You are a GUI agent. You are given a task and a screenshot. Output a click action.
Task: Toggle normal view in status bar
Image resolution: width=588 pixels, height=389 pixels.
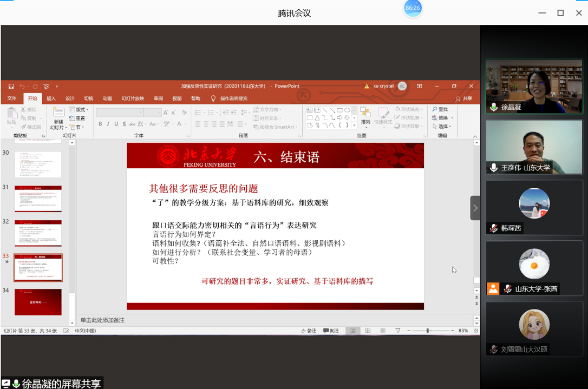click(x=352, y=331)
